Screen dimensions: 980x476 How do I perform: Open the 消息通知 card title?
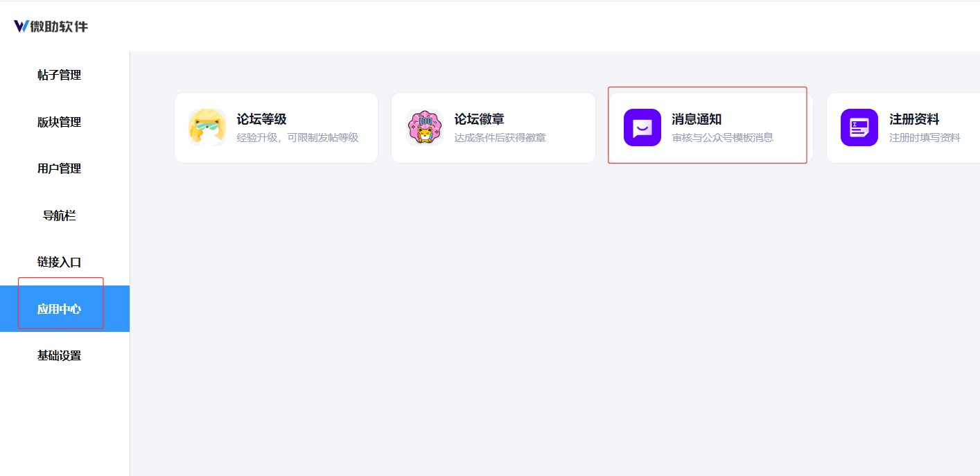pyautogui.click(x=697, y=119)
